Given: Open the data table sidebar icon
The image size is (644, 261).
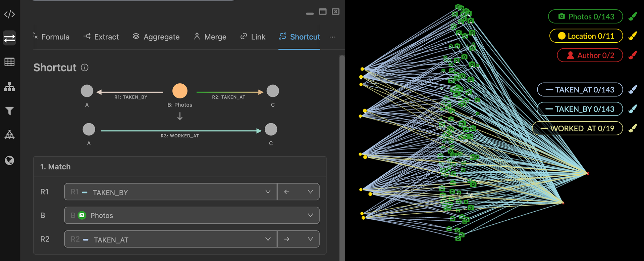Looking at the screenshot, I should (x=9, y=62).
